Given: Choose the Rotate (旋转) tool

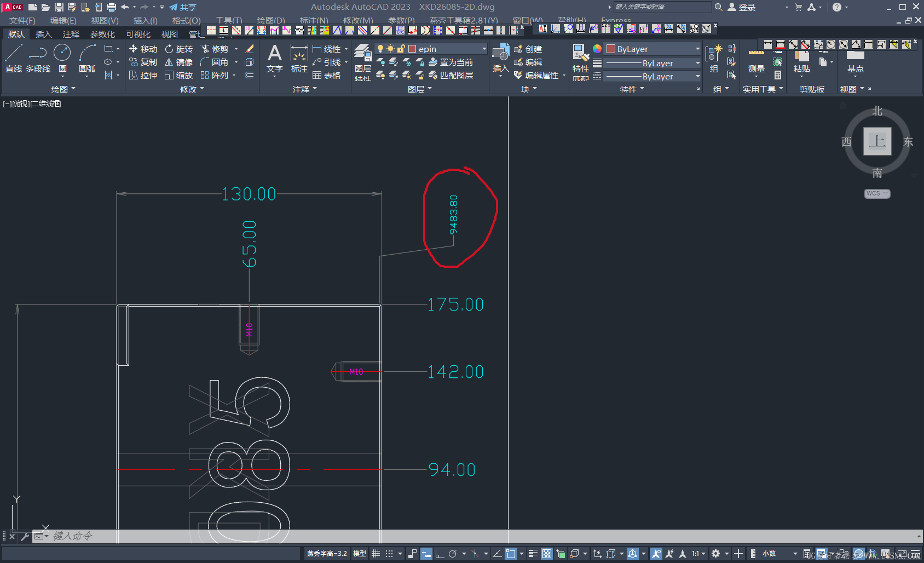Looking at the screenshot, I should 179,49.
